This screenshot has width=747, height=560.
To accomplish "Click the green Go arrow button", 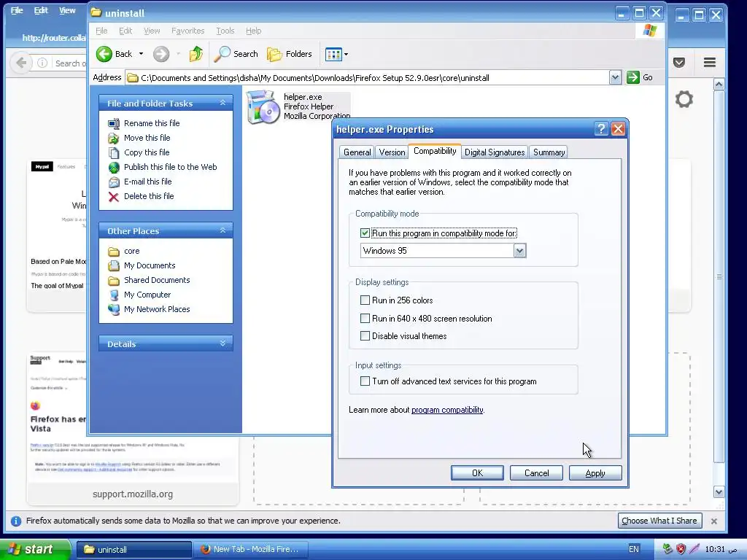I will pyautogui.click(x=632, y=77).
